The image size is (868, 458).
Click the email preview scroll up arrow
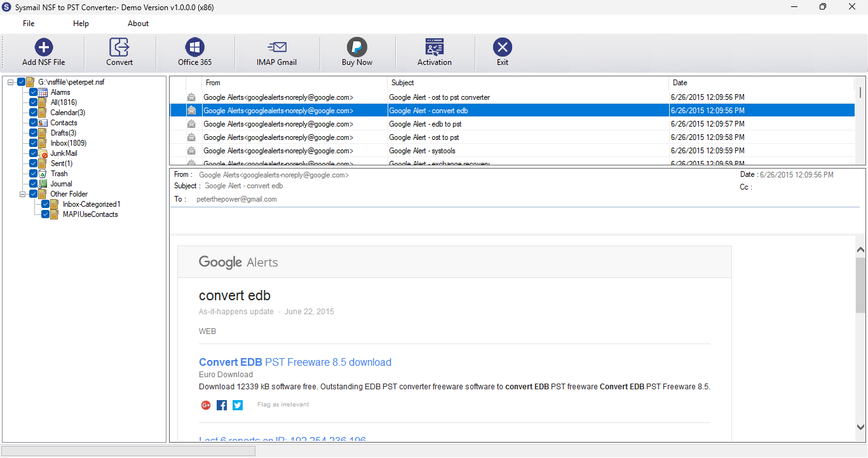[861, 250]
